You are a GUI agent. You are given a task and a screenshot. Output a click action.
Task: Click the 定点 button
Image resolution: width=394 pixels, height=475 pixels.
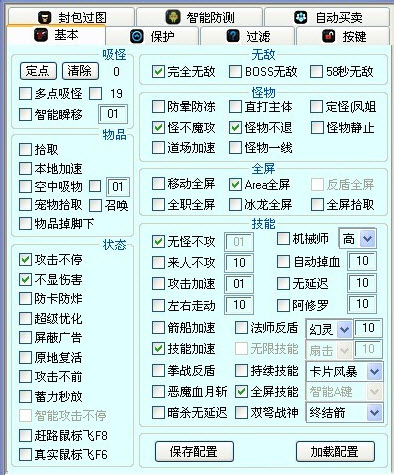pos(38,71)
